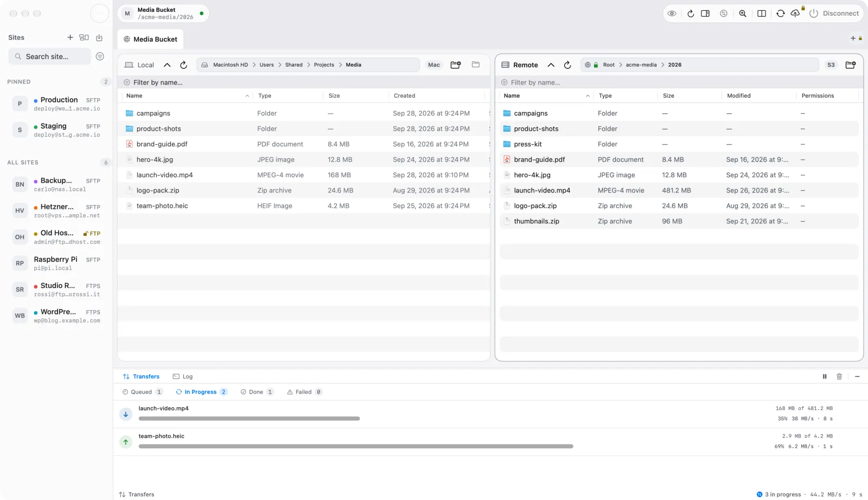Create new folder in Local pane
The image size is (868, 500).
pos(456,65)
